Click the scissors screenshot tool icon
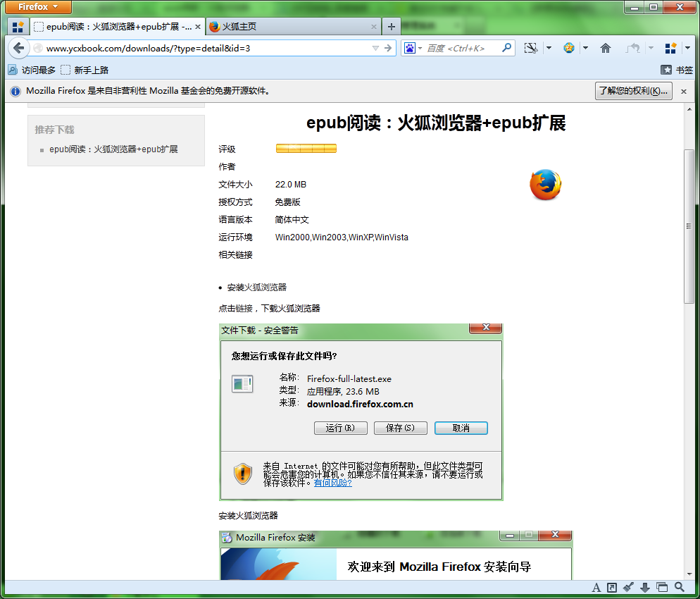 pos(531,48)
